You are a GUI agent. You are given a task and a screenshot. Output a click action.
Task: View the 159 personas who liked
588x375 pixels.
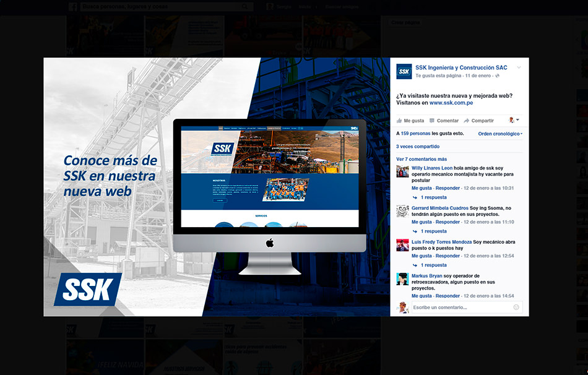[415, 134]
